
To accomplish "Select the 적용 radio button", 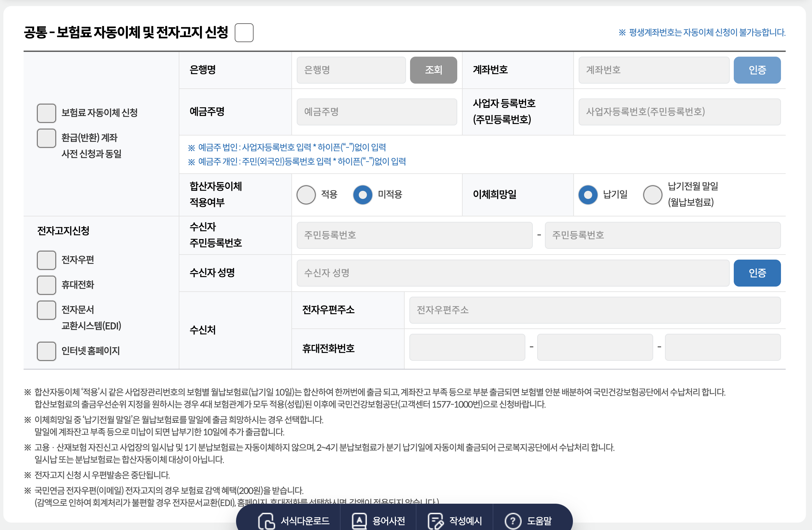I will tap(306, 195).
